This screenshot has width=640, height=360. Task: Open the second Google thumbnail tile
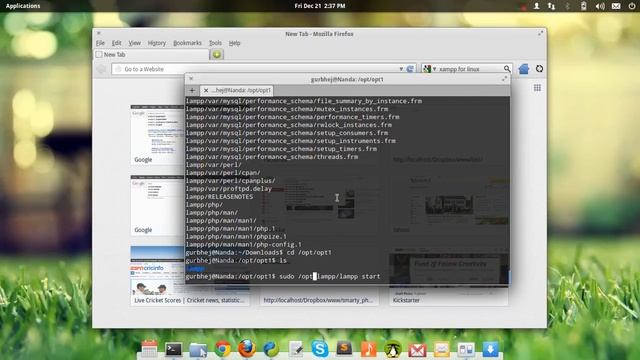[157, 205]
